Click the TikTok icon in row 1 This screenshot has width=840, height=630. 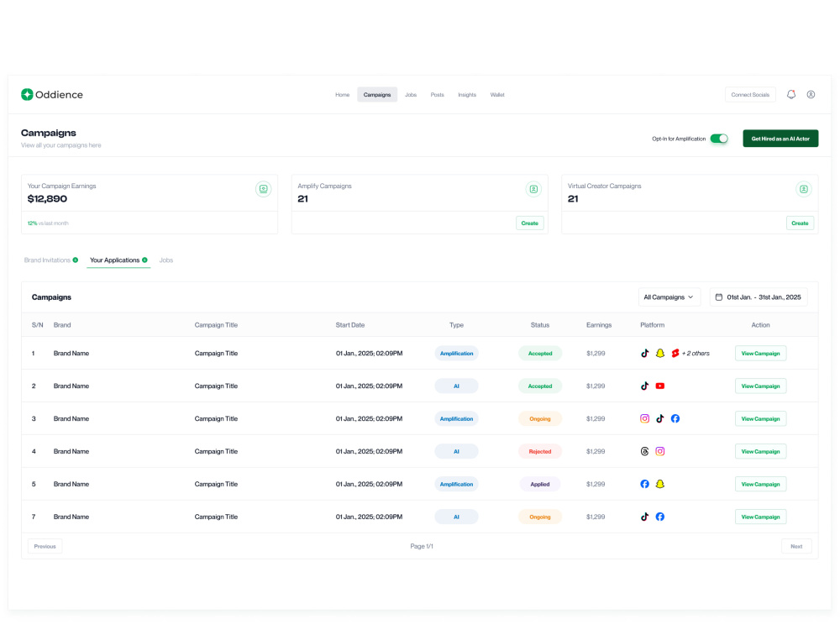point(644,353)
